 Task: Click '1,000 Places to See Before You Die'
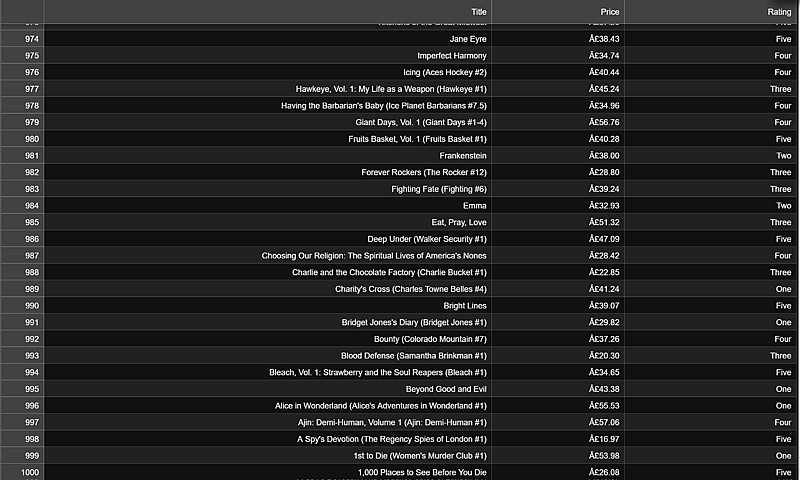point(267,472)
